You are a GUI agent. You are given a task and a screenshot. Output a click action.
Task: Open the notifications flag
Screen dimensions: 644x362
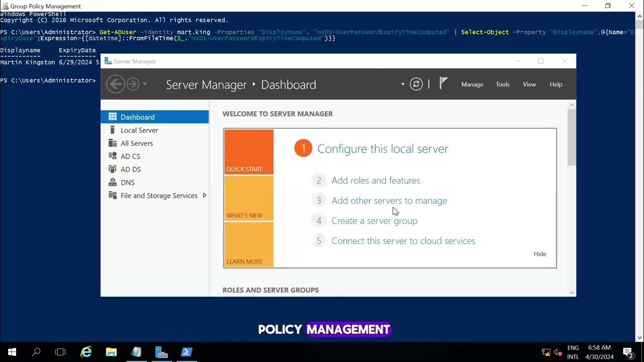point(443,83)
